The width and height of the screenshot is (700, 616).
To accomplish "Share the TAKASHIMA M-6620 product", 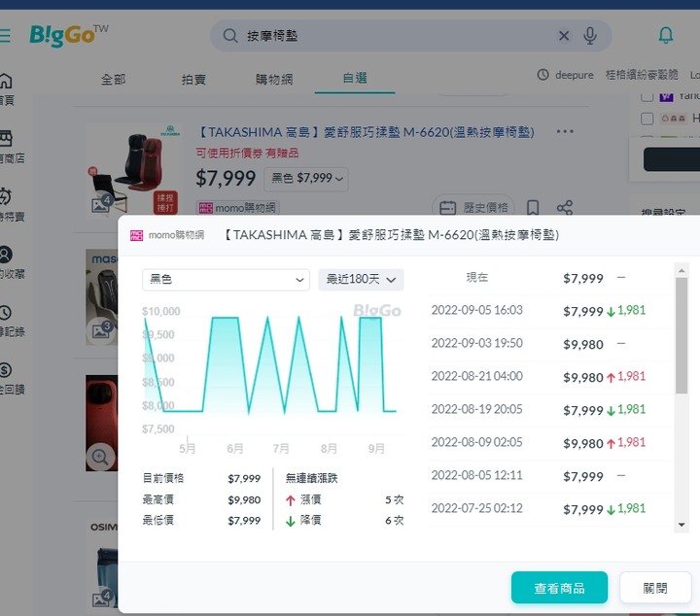I will (x=564, y=207).
